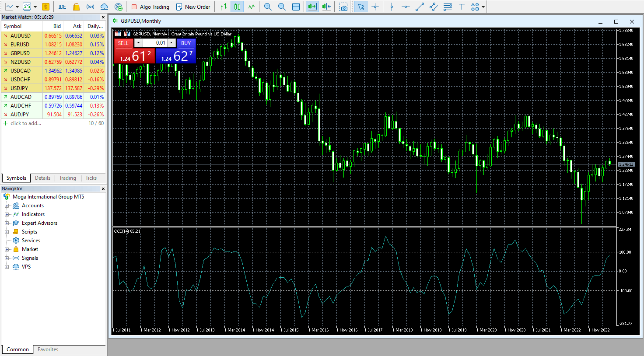Switch to Favorites tab in Navigator

tap(48, 349)
